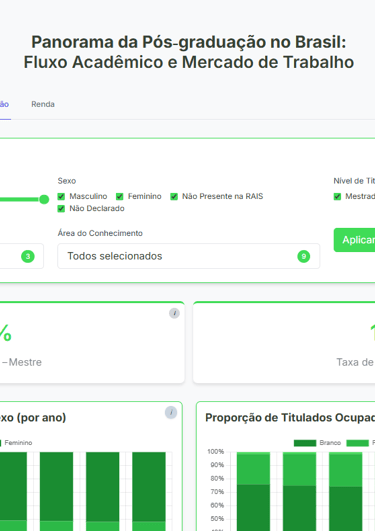
Task: Click Todos selecionados text
Action: click(115, 256)
